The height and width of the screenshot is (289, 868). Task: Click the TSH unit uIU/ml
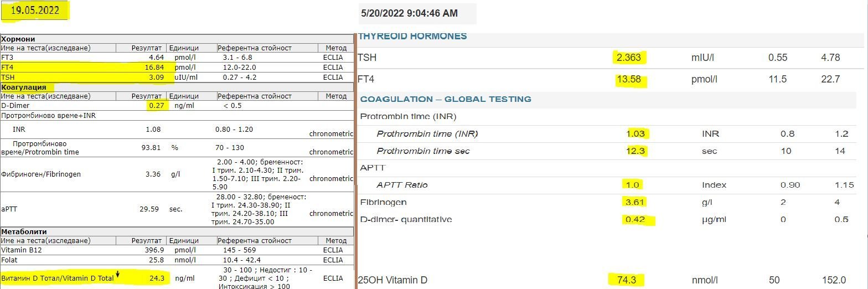186,77
